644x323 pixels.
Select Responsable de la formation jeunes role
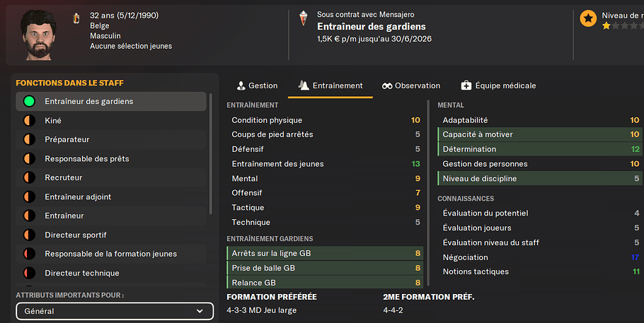[x=111, y=254]
